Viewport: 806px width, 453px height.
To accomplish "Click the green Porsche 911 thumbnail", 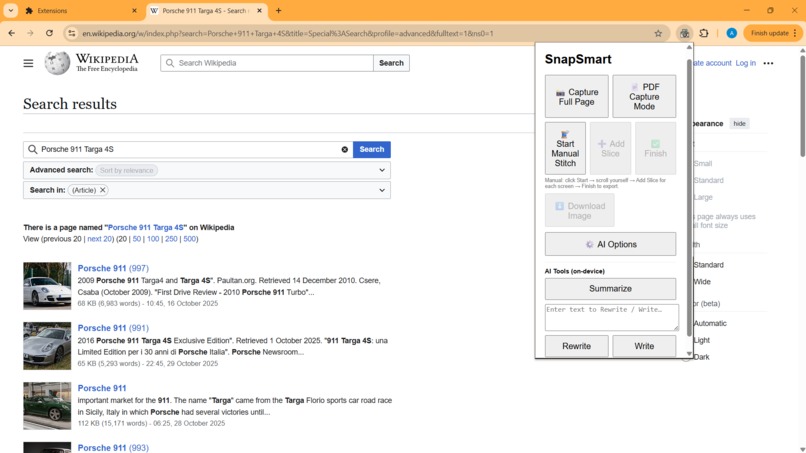I will (x=47, y=406).
